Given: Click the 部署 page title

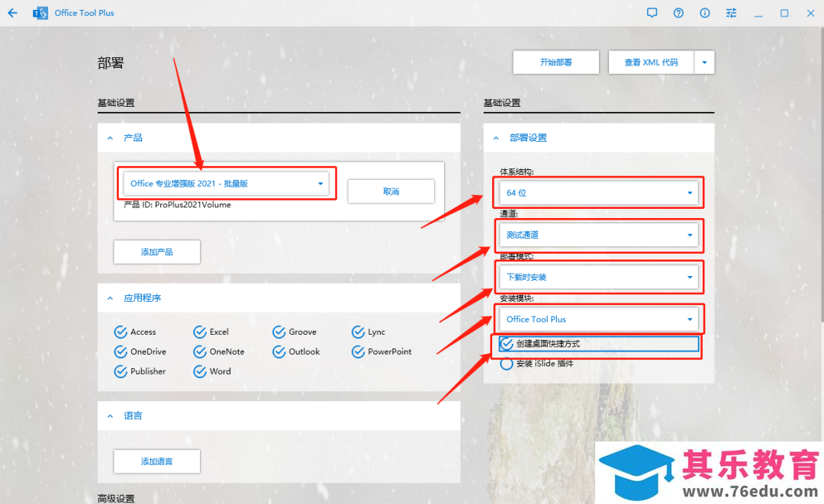Looking at the screenshot, I should click(111, 63).
